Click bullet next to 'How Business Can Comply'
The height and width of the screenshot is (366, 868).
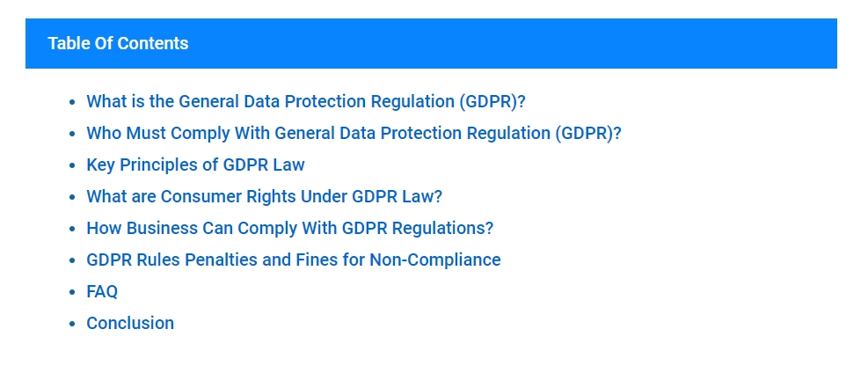coord(72,229)
